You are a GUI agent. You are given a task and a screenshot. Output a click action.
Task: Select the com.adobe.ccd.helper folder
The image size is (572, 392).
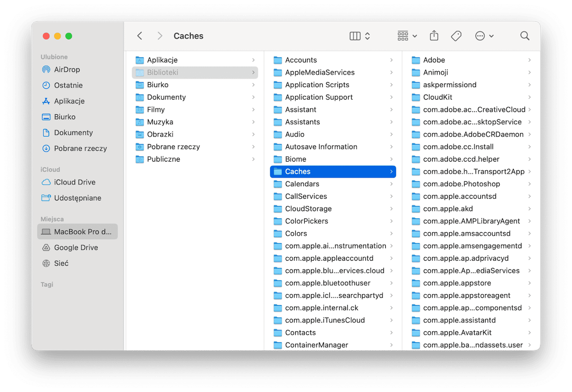[471, 159]
